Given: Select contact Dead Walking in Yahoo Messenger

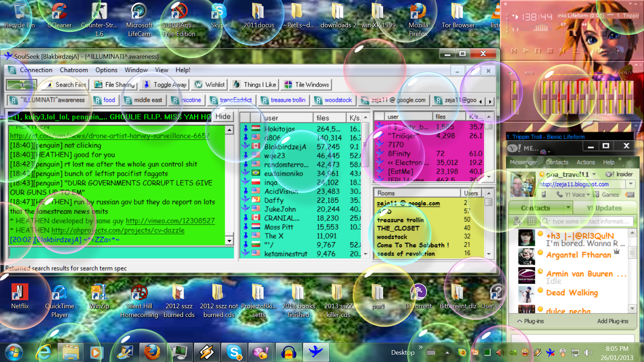Looking at the screenshot, I should coord(572,293).
